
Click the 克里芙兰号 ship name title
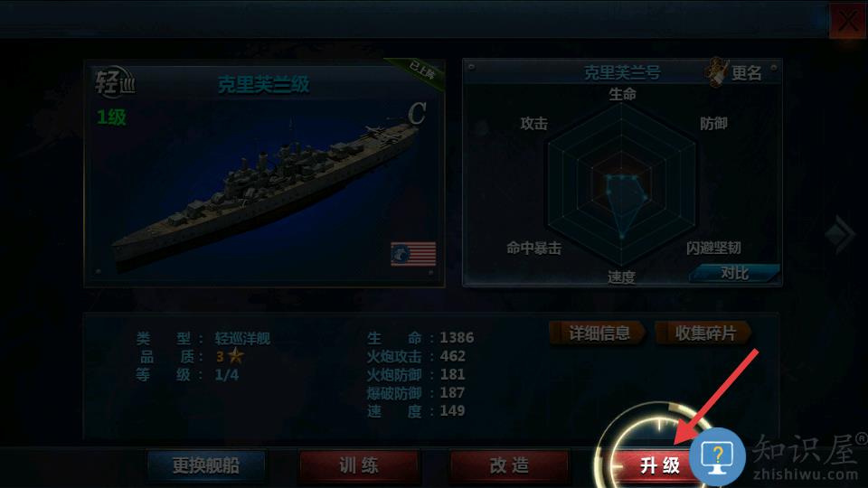click(622, 72)
